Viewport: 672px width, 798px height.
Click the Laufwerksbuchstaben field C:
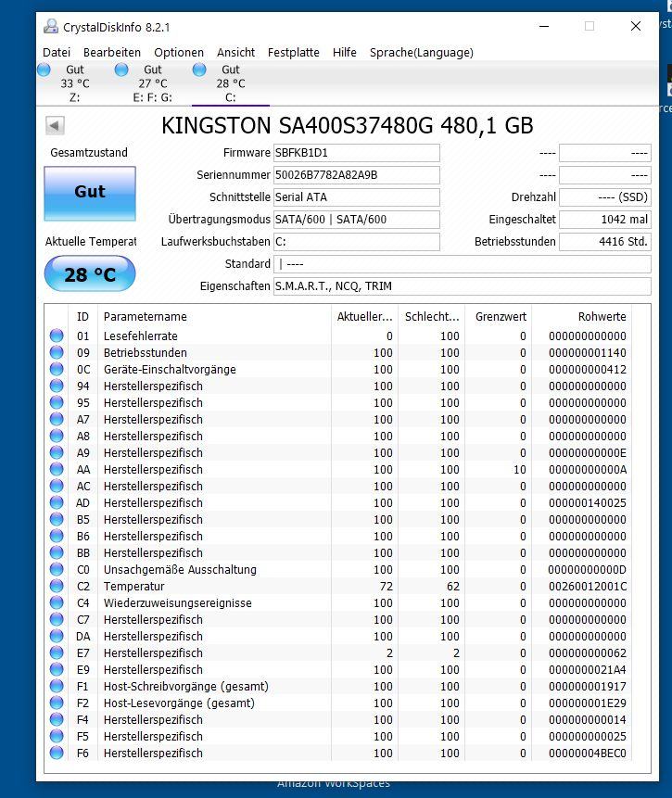click(x=356, y=242)
